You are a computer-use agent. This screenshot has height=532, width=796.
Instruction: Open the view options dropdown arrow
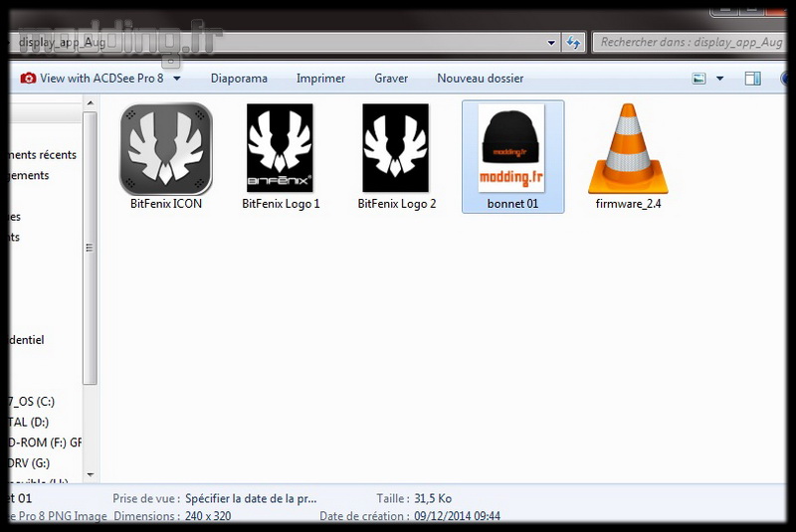point(719,79)
